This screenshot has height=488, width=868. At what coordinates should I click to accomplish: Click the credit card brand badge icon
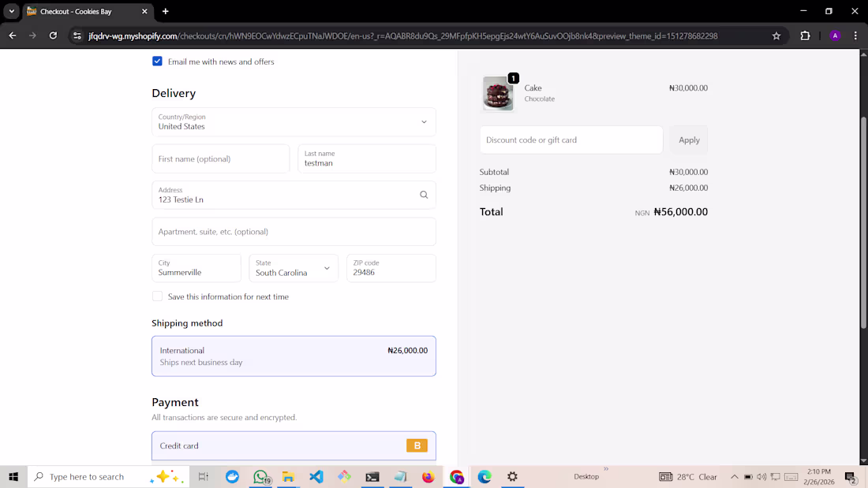(417, 445)
